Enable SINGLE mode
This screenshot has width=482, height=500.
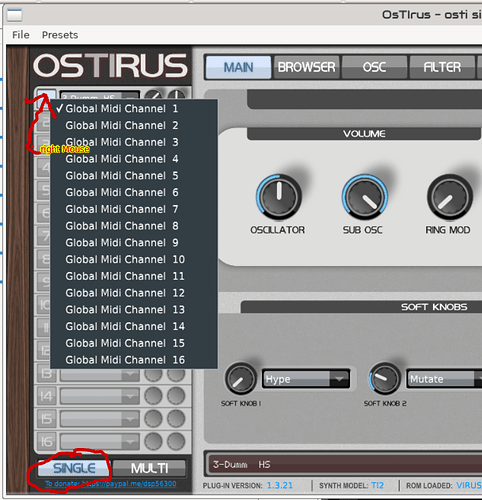pos(74,468)
